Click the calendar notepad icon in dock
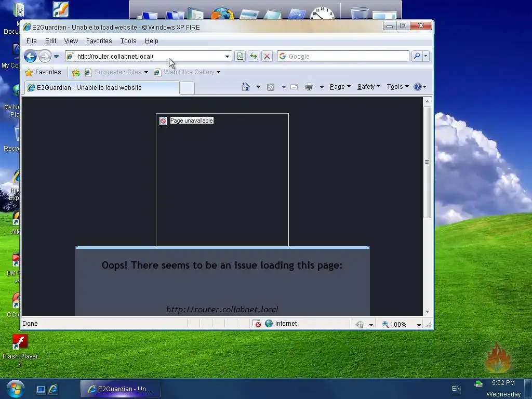Image resolution: width=532 pixels, height=399 pixels. [x=297, y=14]
